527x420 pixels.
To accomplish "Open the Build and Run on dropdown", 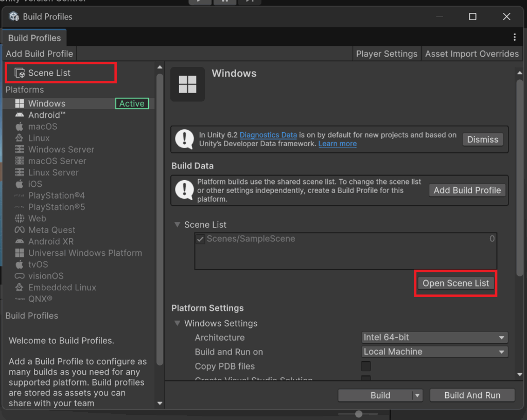I will 434,352.
